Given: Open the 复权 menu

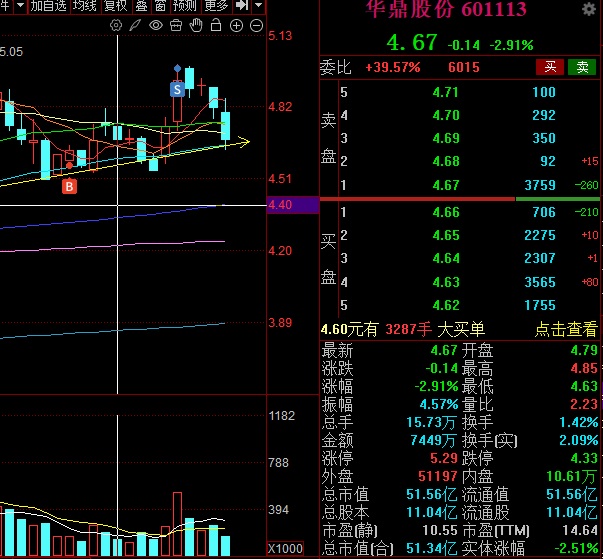Looking at the screenshot, I should (115, 5).
